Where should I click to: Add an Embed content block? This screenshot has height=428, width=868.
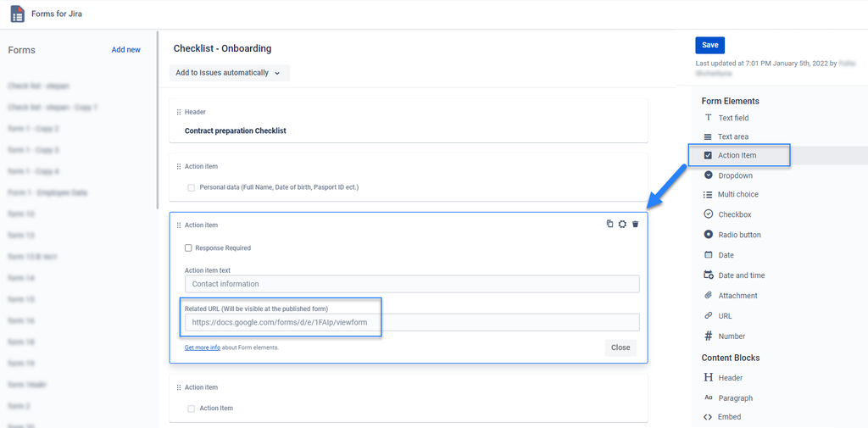(722, 417)
